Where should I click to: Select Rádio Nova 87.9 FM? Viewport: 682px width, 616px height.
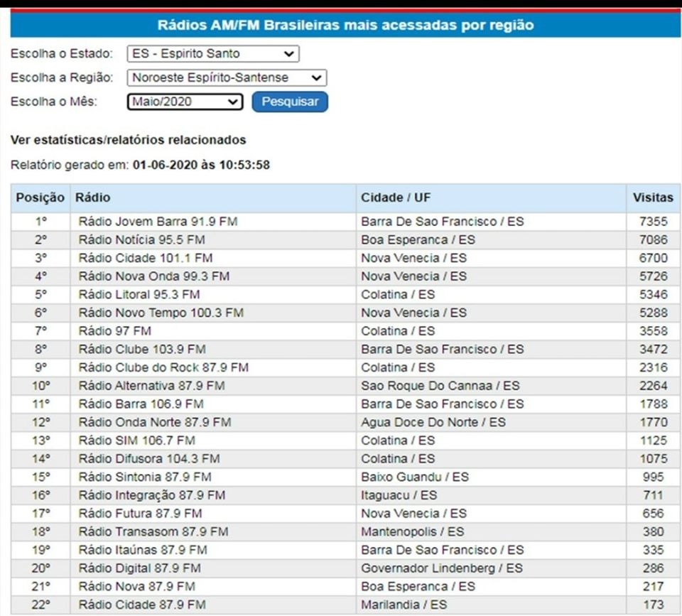pos(136,587)
